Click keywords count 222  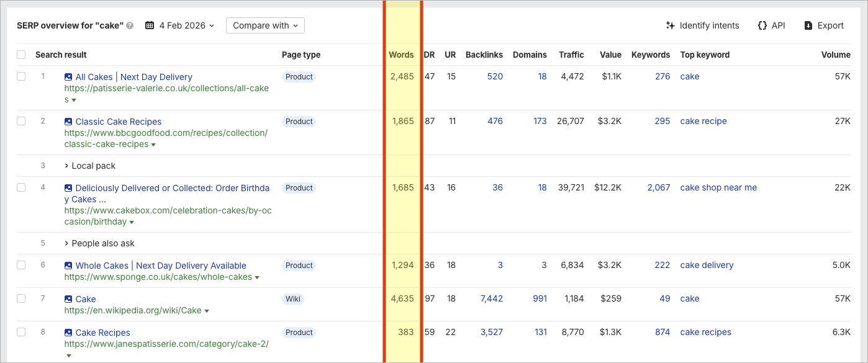[662, 265]
